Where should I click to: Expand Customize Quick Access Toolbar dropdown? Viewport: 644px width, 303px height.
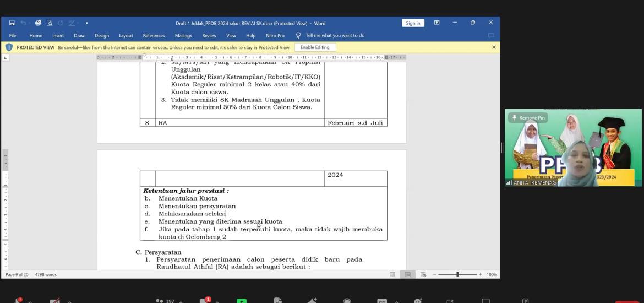pyautogui.click(x=86, y=23)
